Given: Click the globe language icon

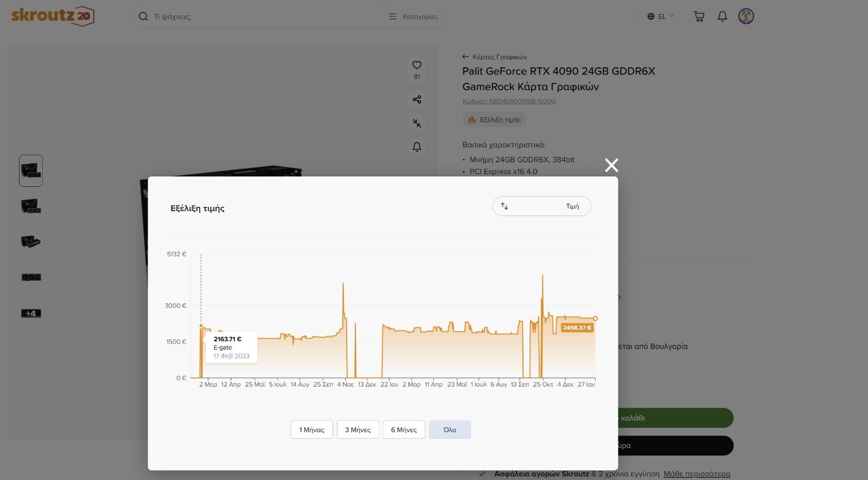Looking at the screenshot, I should click(x=651, y=16).
